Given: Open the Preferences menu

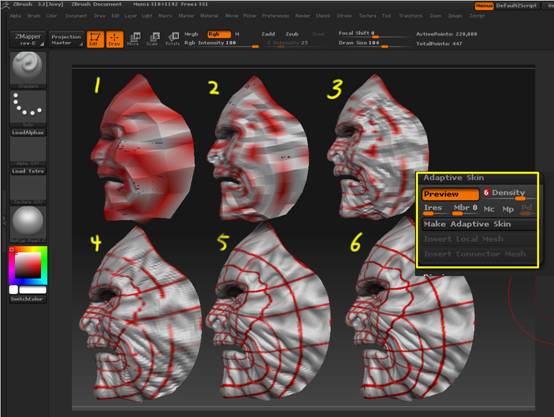Looking at the screenshot, I should 276,16.
